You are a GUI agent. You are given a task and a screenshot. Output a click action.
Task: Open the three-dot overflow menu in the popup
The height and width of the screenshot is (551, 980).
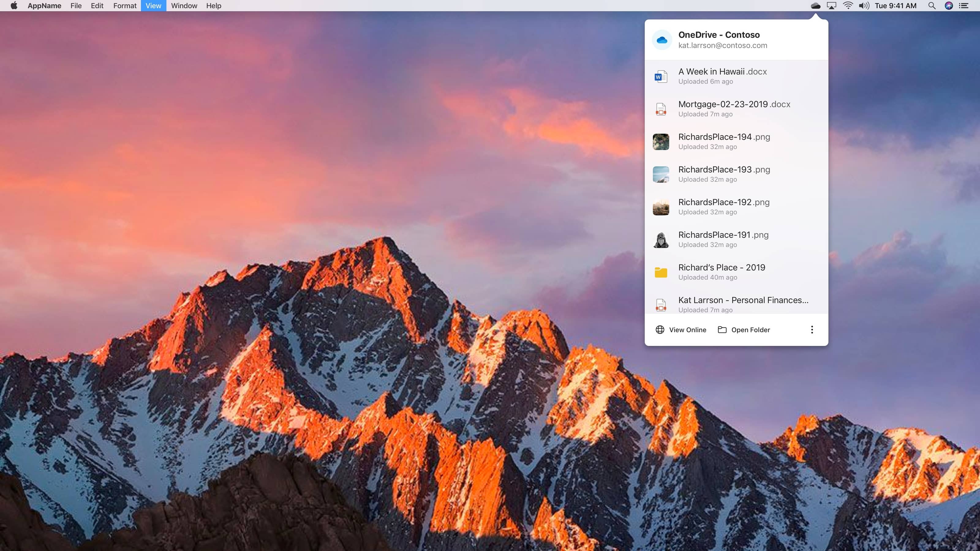tap(812, 330)
